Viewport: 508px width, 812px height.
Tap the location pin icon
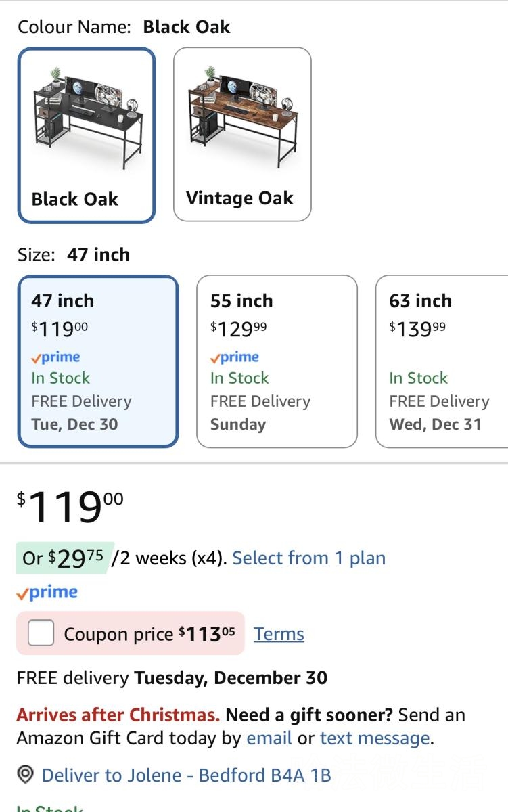[26, 774]
